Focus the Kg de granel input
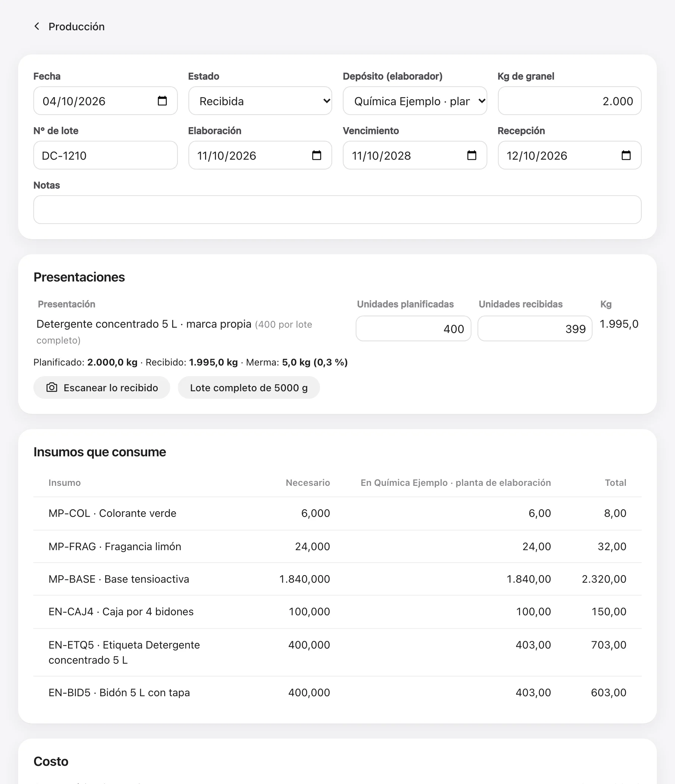This screenshot has height=784, width=675. [569, 101]
